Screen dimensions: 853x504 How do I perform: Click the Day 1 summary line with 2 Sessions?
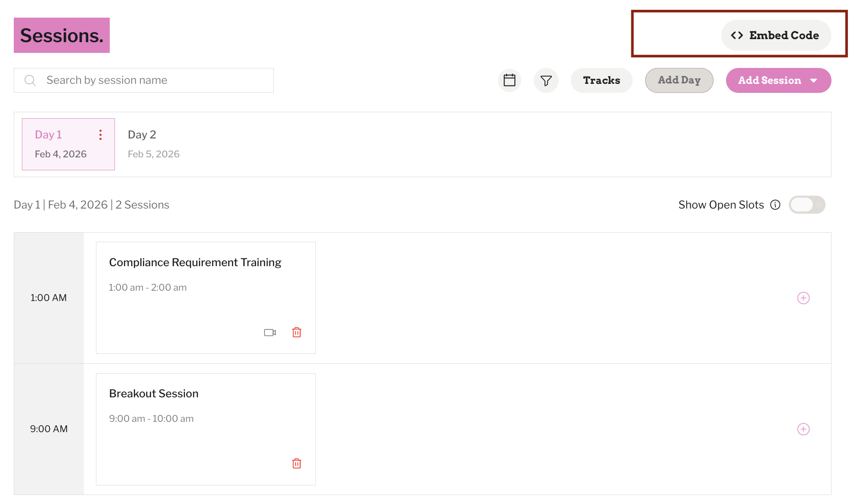coord(92,205)
